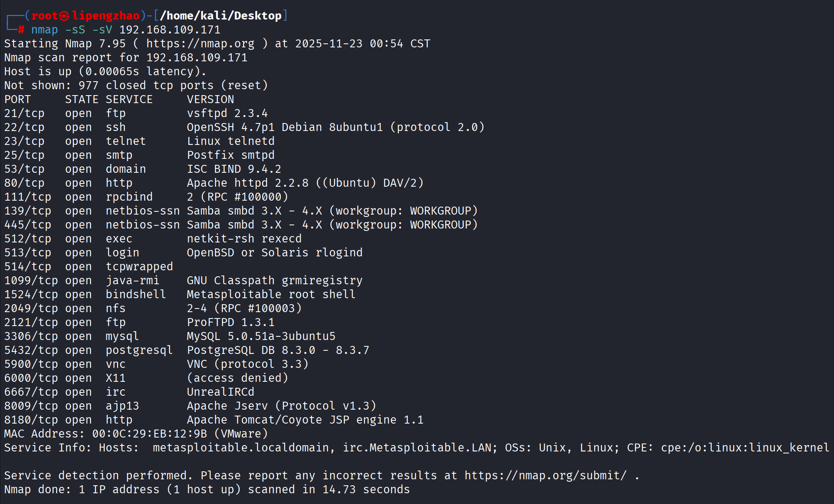834x504 pixels.
Task: Click the Metasploitable root shell text
Action: tap(271, 295)
